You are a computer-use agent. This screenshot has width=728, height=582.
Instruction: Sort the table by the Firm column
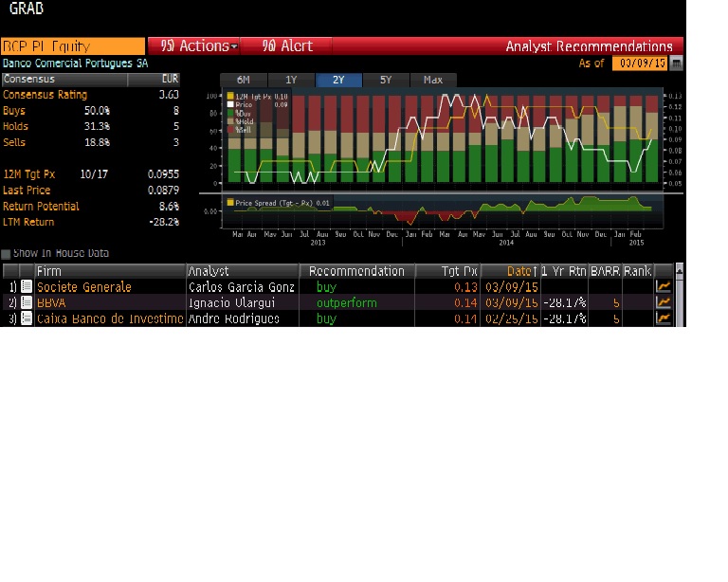(110, 271)
